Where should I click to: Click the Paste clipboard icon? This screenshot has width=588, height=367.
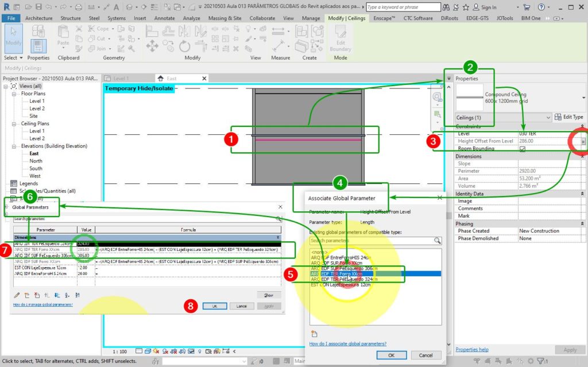click(63, 37)
